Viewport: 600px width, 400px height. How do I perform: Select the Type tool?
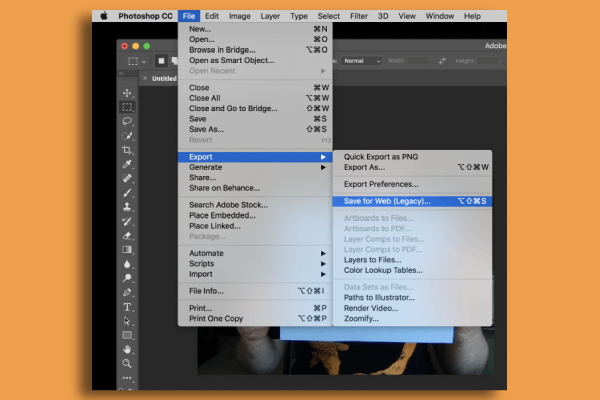point(127,307)
